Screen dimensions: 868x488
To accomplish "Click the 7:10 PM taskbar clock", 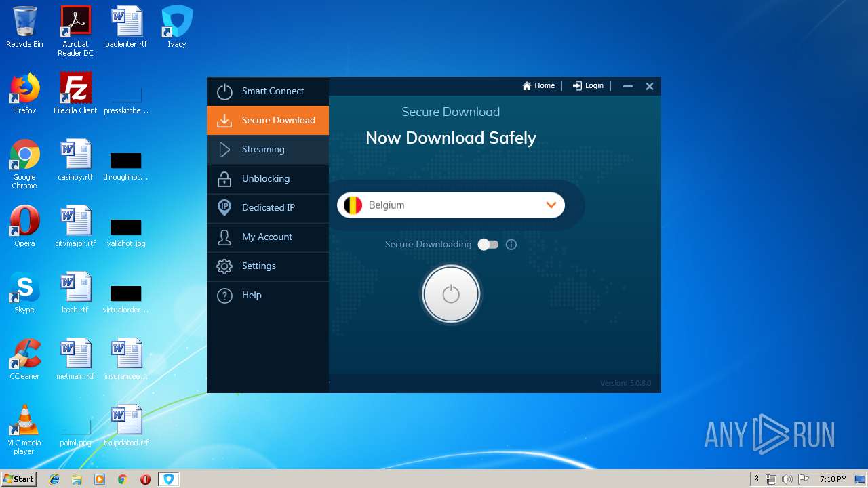I will point(833,479).
